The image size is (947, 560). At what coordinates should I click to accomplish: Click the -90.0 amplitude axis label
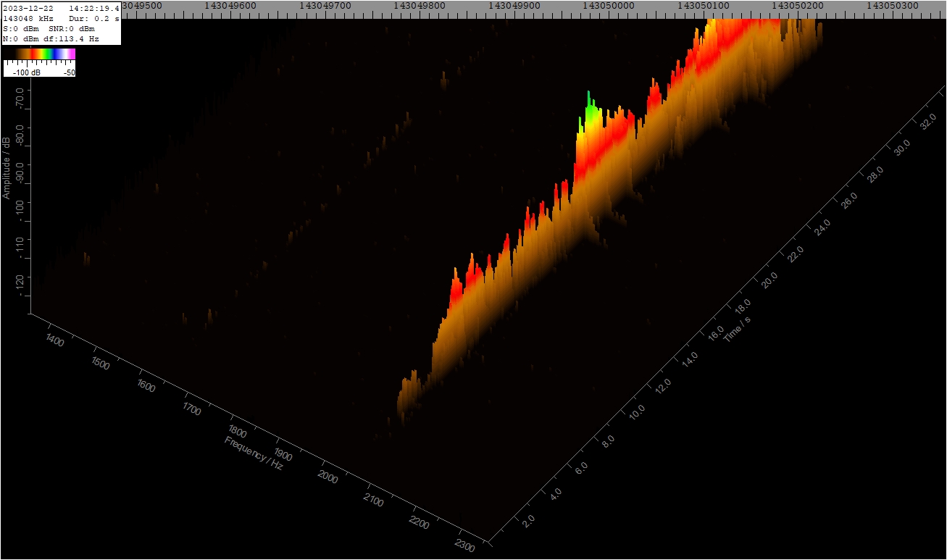pyautogui.click(x=20, y=173)
